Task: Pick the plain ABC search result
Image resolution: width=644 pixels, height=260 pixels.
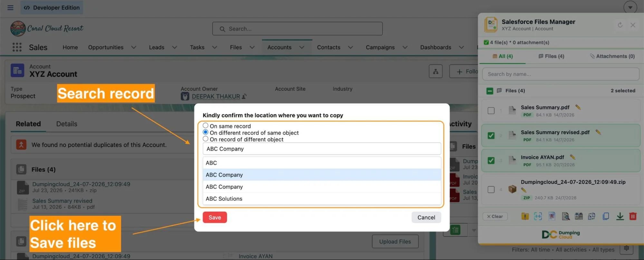Action: 322,163
